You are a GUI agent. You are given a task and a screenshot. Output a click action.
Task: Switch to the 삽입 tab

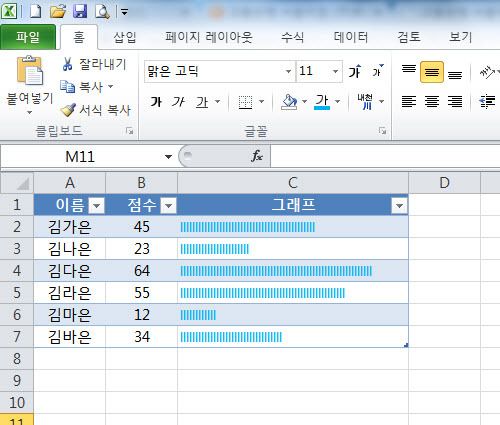[125, 37]
